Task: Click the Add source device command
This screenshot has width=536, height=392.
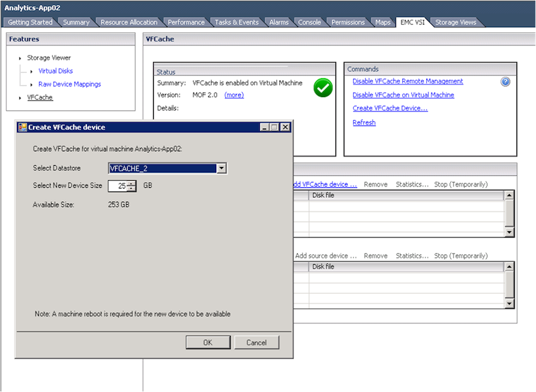Action: [326, 256]
